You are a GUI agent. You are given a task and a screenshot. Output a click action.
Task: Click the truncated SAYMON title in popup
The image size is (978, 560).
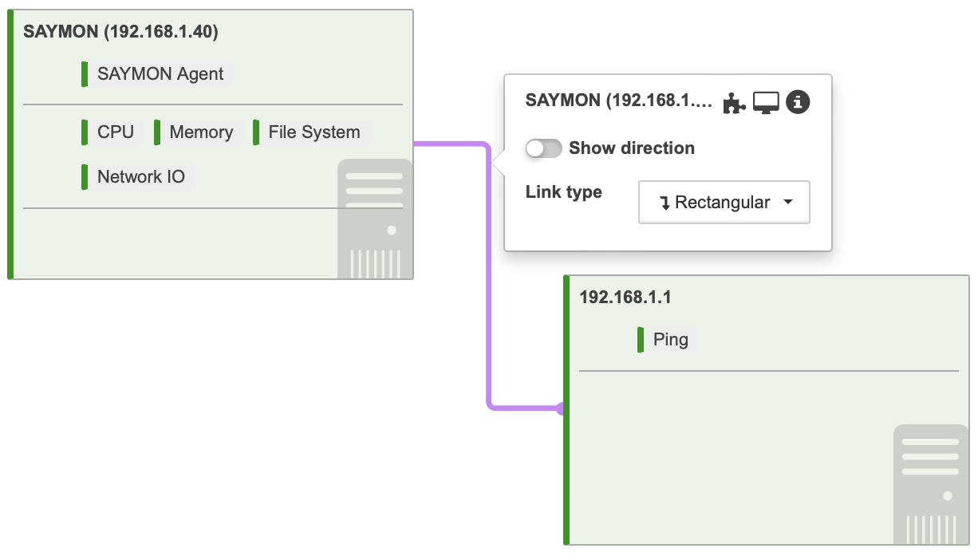coord(619,101)
